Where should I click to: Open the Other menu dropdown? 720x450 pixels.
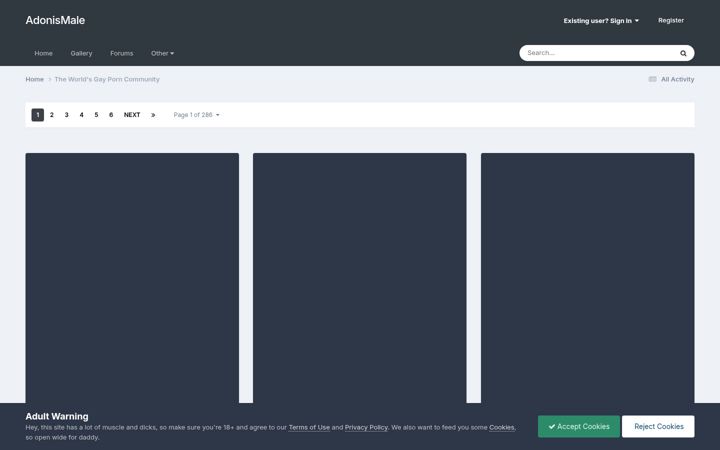[x=162, y=53]
